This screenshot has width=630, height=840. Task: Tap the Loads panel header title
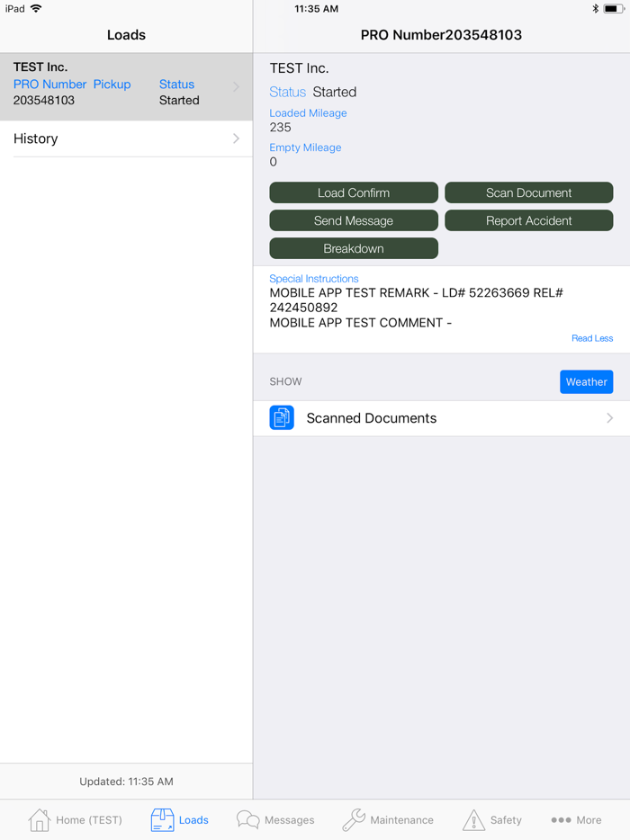coord(127,35)
